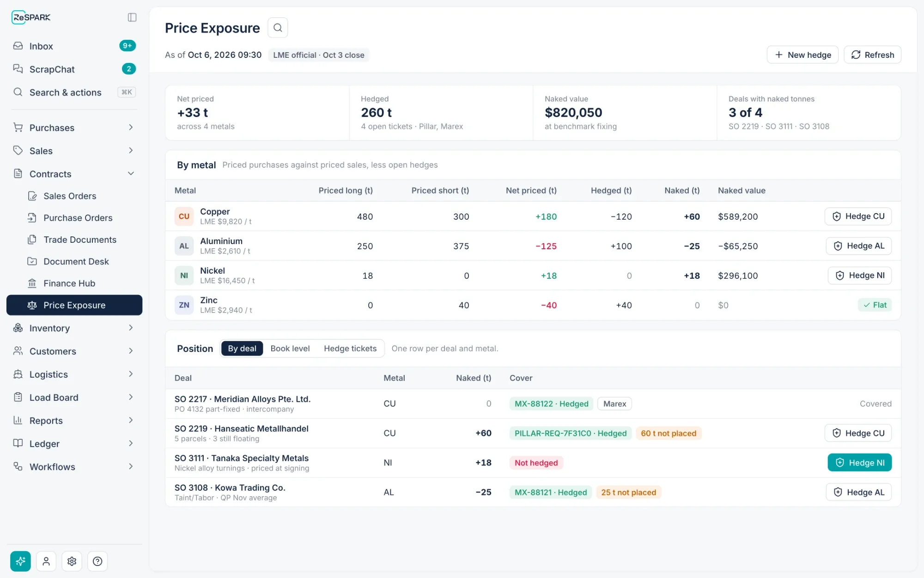Open Search & actions

(x=74, y=92)
